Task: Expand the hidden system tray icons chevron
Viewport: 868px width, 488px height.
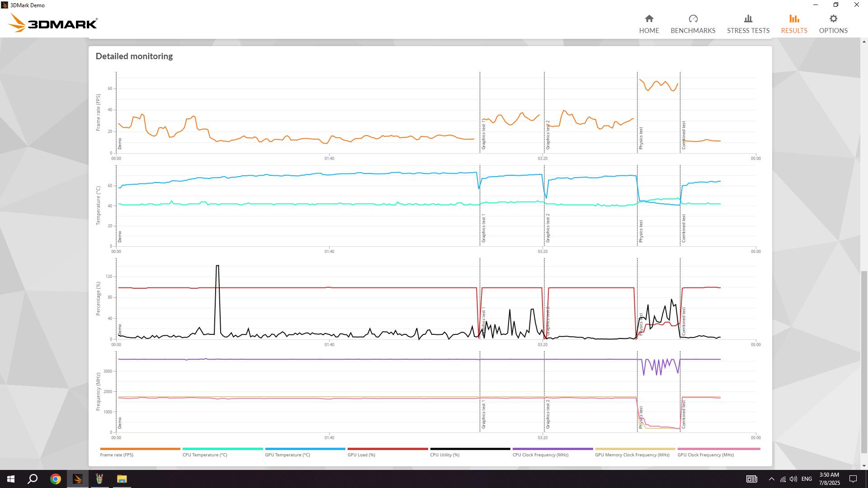Action: pos(771,479)
